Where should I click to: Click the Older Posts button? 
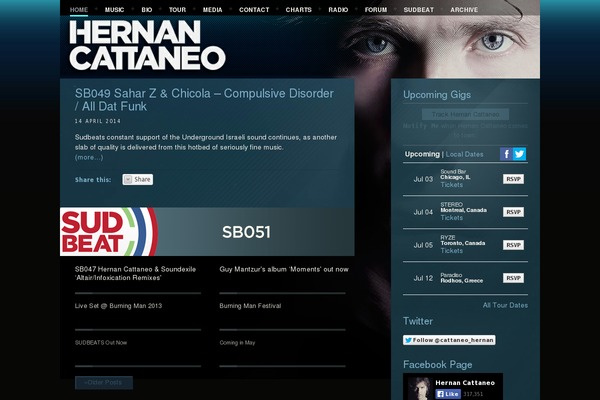pos(104,382)
